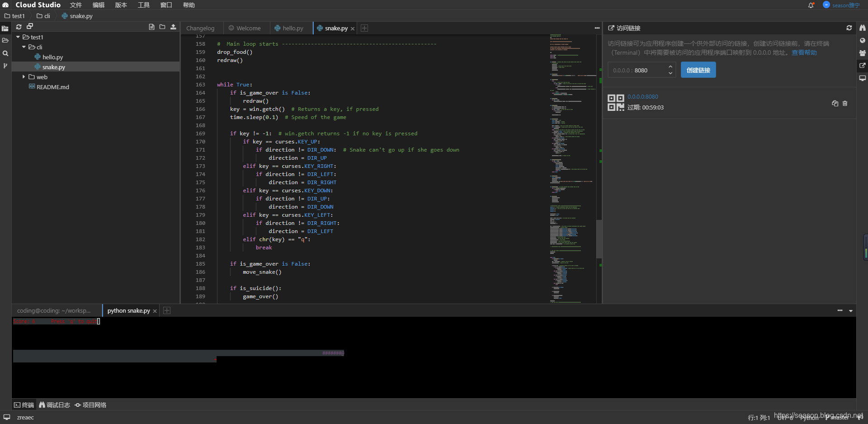
Task: Open the season user account avatar
Action: pos(826,5)
